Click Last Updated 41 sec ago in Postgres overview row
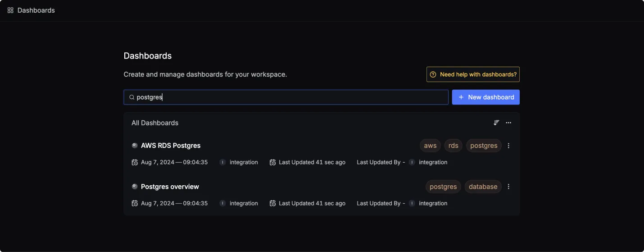This screenshot has height=252, width=644. coord(312,203)
